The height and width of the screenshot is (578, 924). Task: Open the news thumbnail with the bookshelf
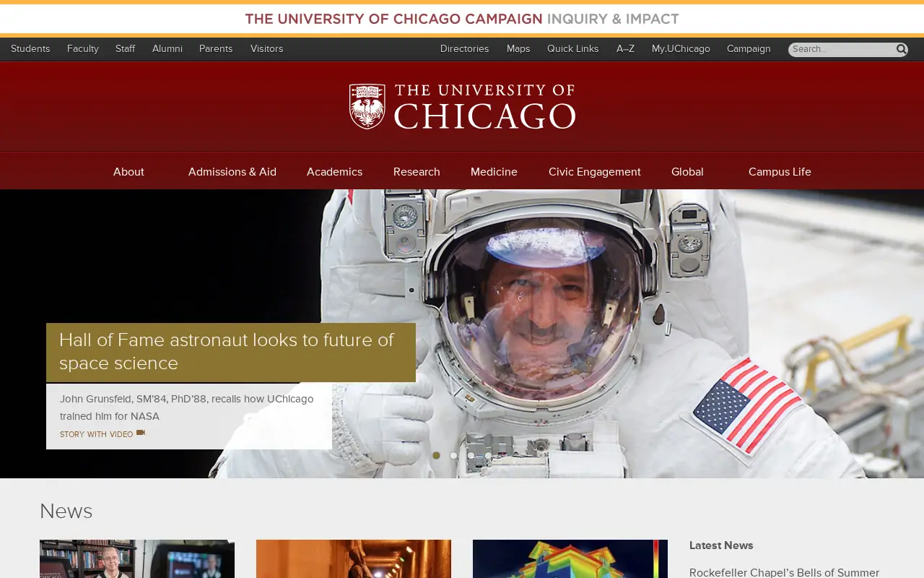137,558
